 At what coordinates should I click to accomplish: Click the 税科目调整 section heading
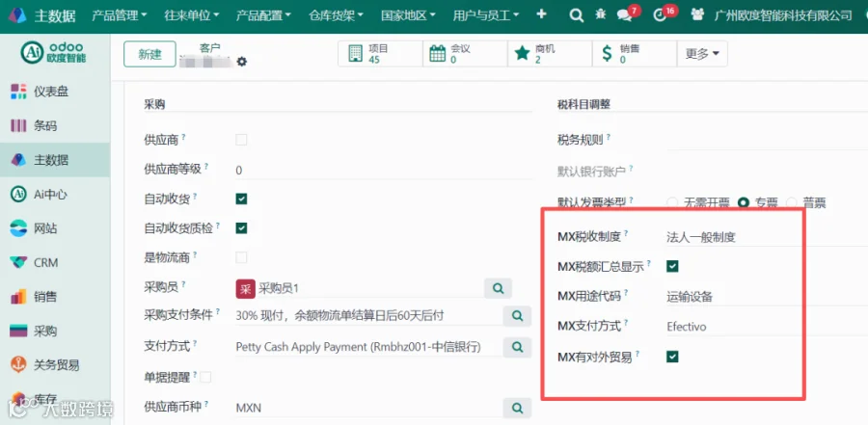[x=584, y=104]
